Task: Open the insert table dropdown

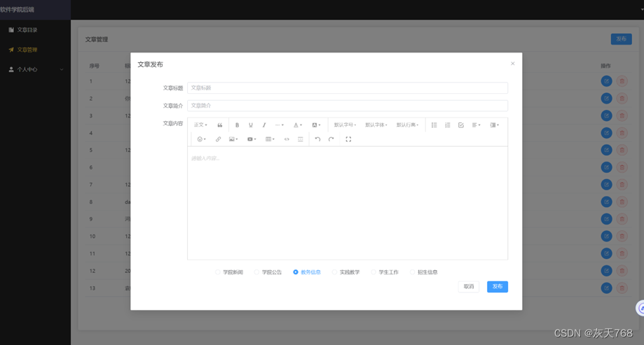Action: tap(270, 139)
